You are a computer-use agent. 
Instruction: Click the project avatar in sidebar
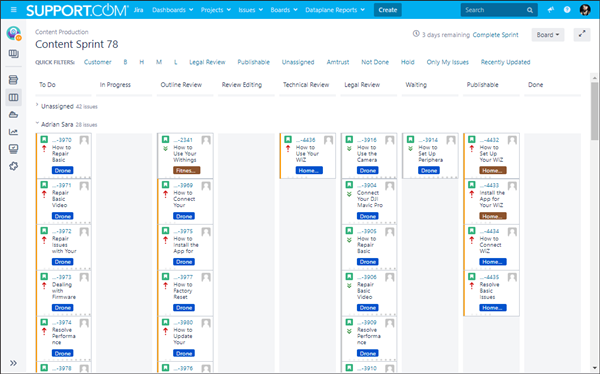(x=13, y=33)
